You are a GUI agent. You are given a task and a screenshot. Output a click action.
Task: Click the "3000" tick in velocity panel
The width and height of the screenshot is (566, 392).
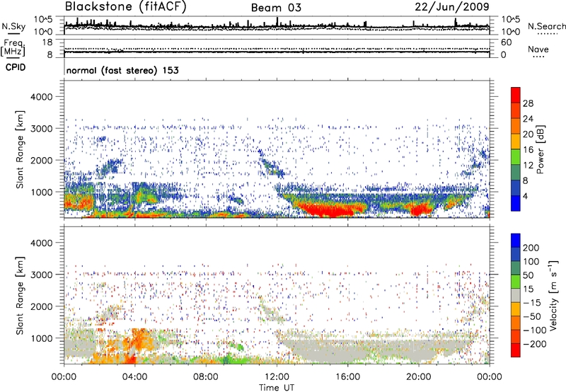[x=41, y=275]
